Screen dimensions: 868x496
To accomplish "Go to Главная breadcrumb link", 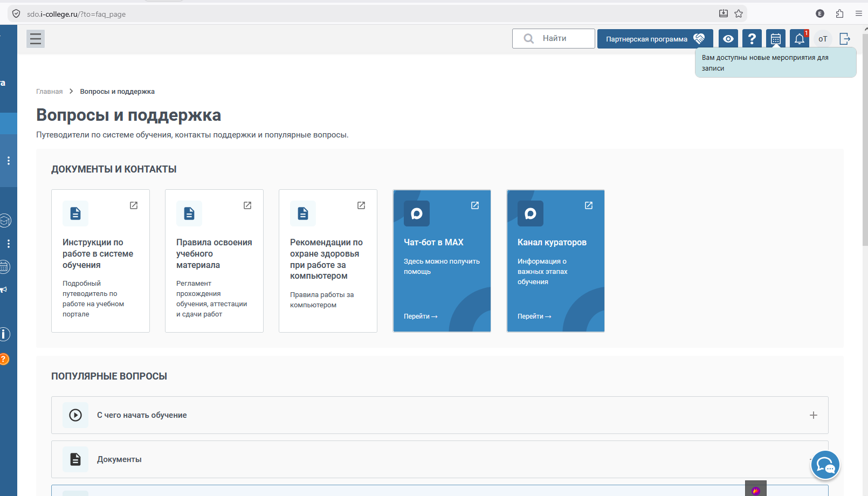I will [x=50, y=92].
